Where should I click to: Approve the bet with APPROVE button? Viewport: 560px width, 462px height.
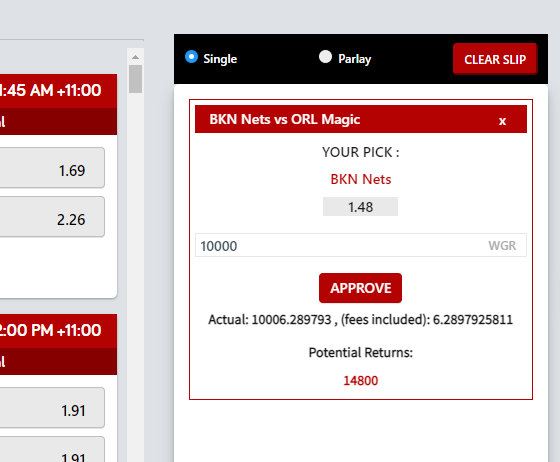click(360, 288)
